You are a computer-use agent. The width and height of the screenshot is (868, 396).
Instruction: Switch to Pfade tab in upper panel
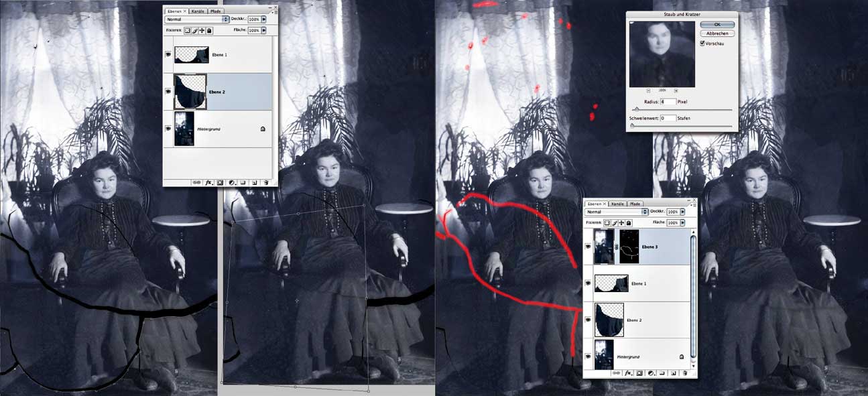click(x=216, y=11)
